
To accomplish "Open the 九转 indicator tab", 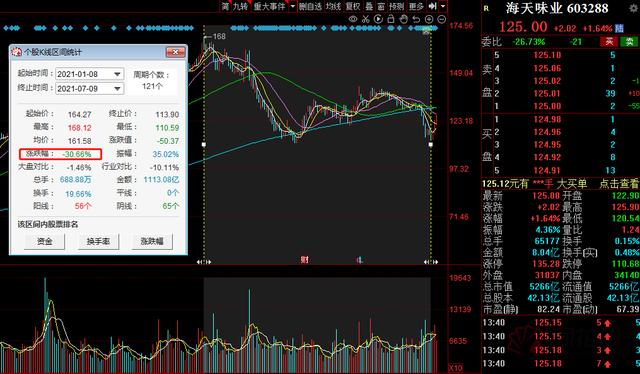I will [240, 7].
